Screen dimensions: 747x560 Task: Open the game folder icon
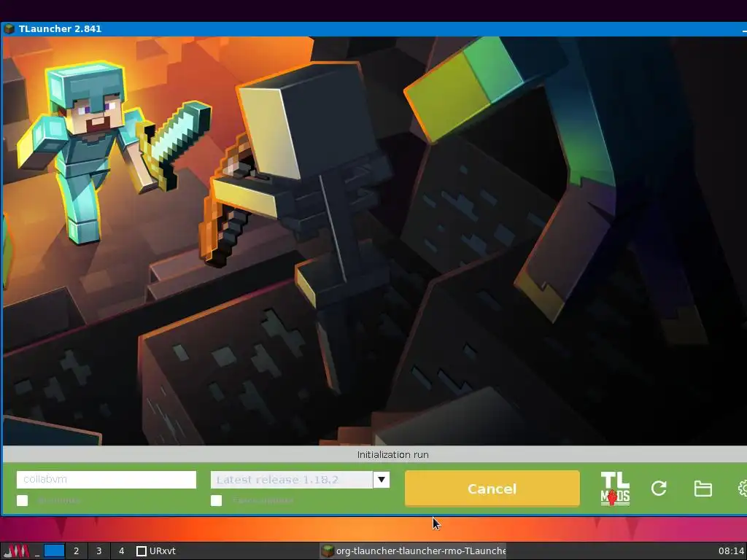703,489
